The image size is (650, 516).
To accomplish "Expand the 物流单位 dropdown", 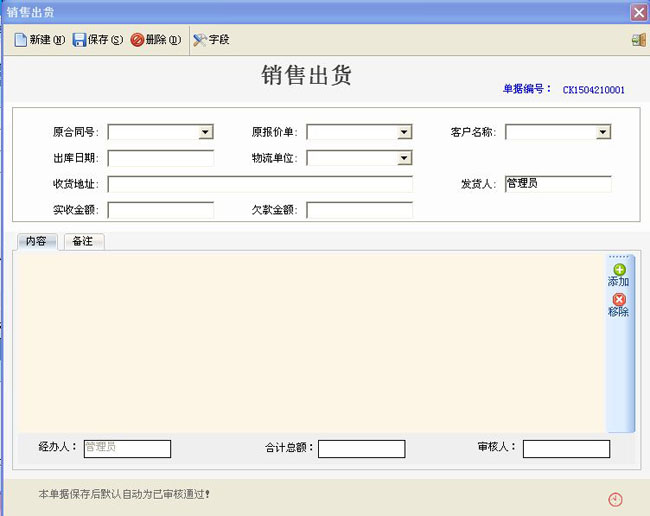I will click(404, 158).
